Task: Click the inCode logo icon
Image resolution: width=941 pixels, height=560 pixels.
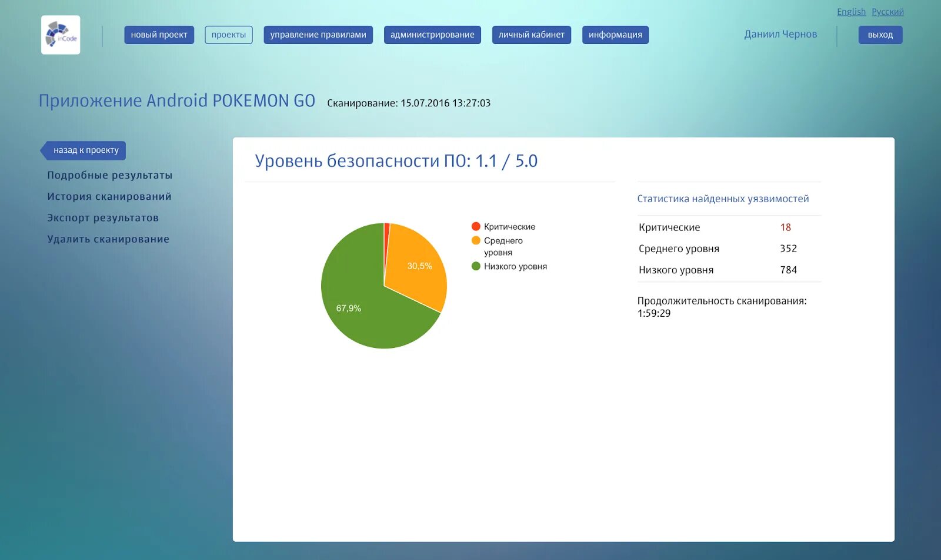Action: click(61, 35)
